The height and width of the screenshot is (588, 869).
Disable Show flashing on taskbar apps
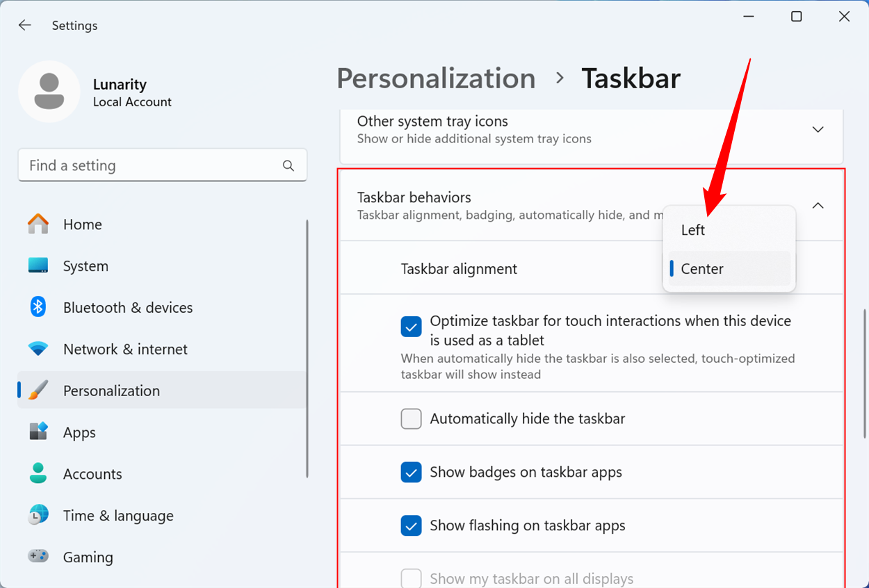[x=412, y=526]
